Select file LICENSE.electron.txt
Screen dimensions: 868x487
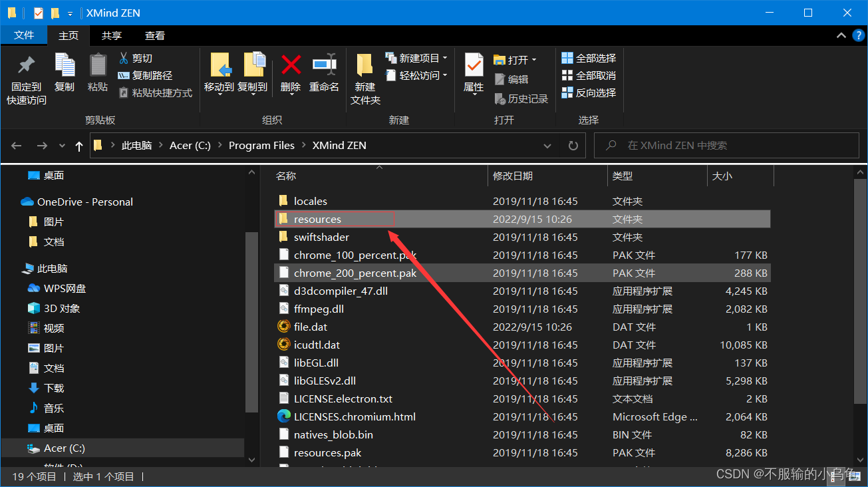click(343, 399)
